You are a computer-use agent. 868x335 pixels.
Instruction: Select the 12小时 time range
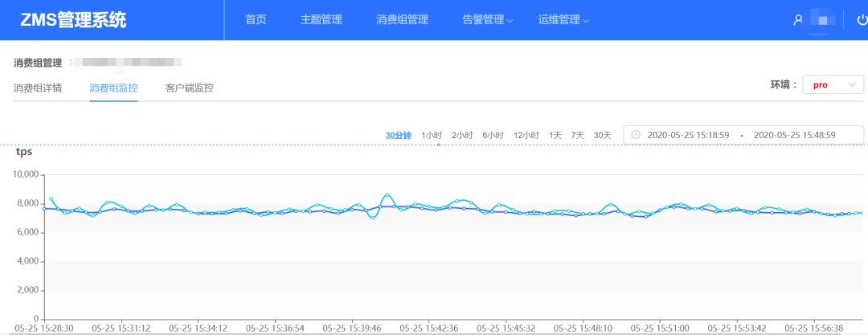click(x=526, y=135)
